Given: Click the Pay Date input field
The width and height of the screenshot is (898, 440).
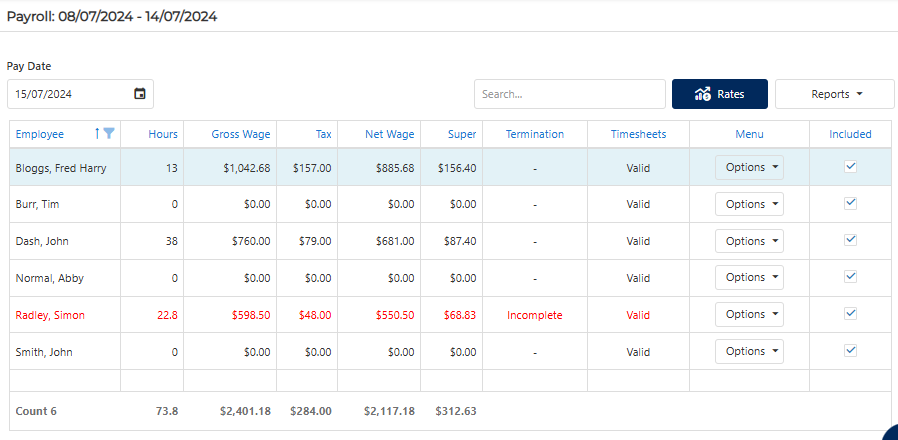Looking at the screenshot, I should pos(68,94).
